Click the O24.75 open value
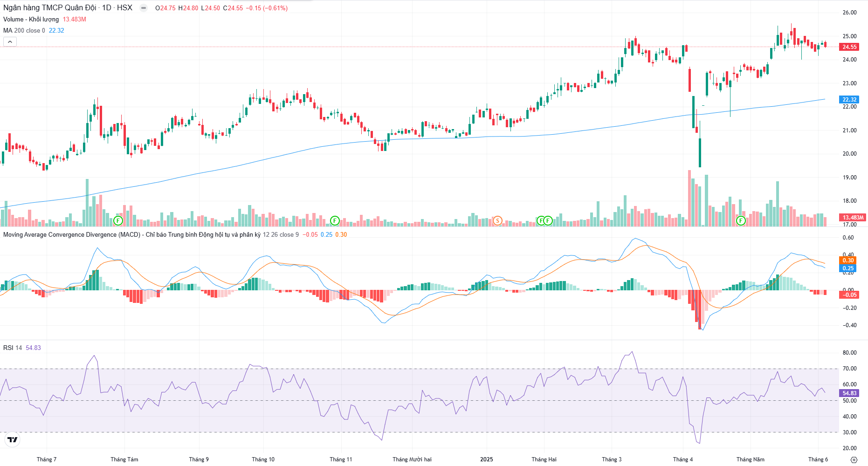Image resolution: width=868 pixels, height=466 pixels. [x=165, y=8]
